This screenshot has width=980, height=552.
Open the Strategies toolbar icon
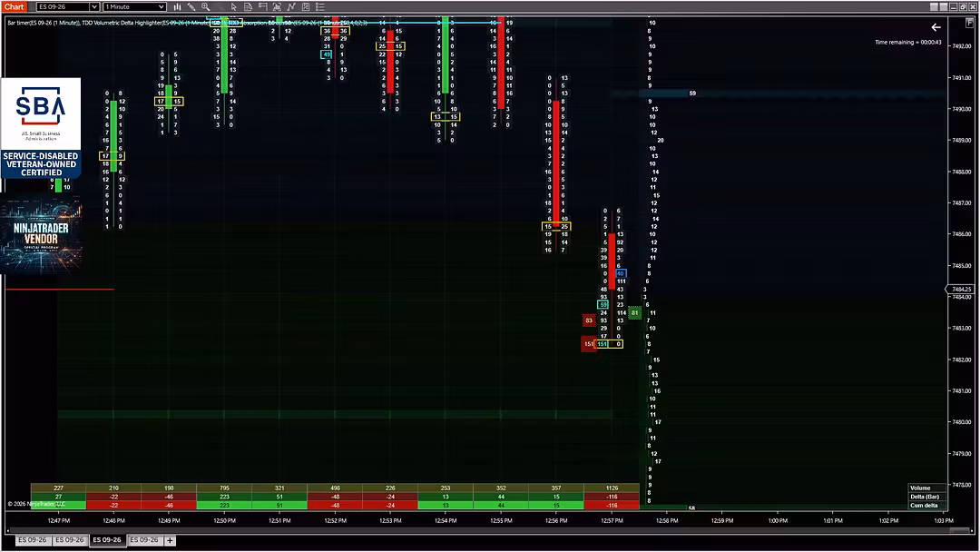[306, 7]
